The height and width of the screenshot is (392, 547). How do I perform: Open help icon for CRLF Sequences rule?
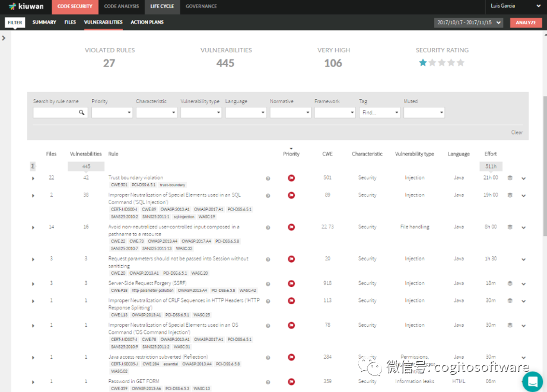tap(268, 301)
